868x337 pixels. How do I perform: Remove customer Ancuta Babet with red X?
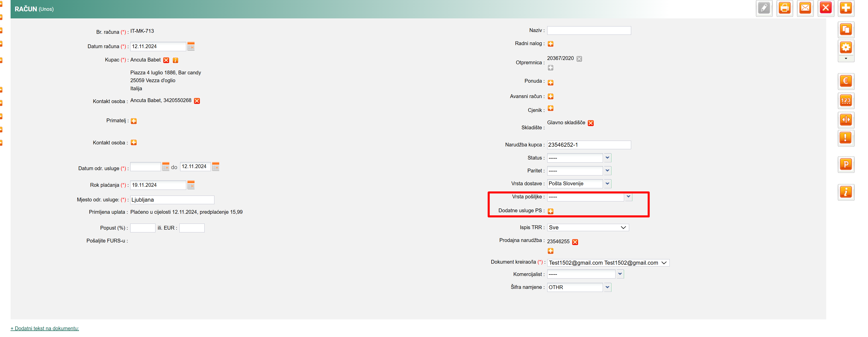pos(166,60)
